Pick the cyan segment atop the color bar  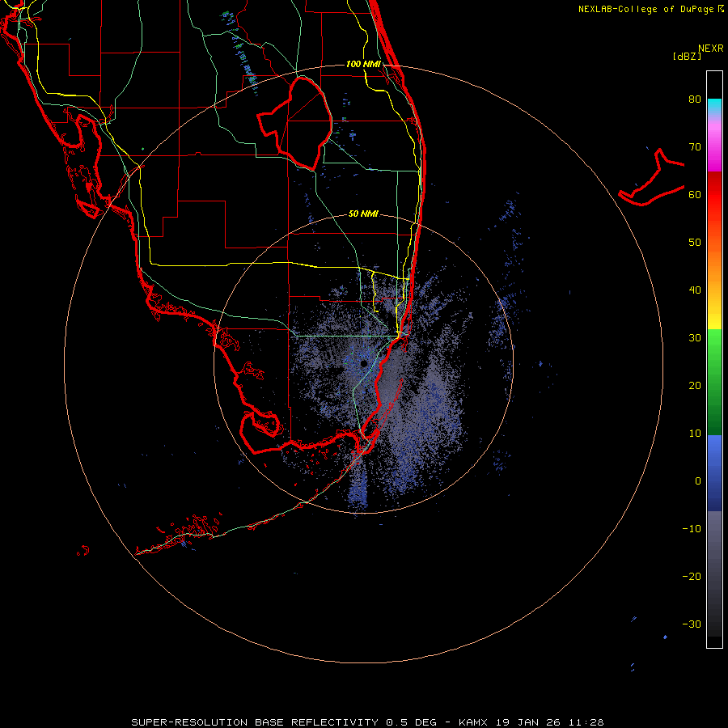pyautogui.click(x=714, y=106)
